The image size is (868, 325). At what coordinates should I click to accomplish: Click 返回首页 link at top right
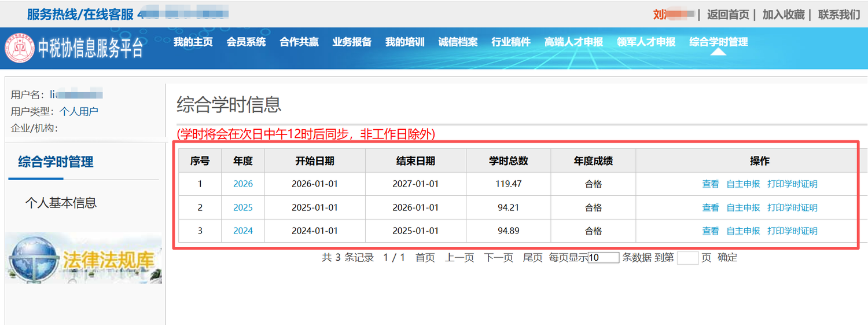tap(728, 14)
